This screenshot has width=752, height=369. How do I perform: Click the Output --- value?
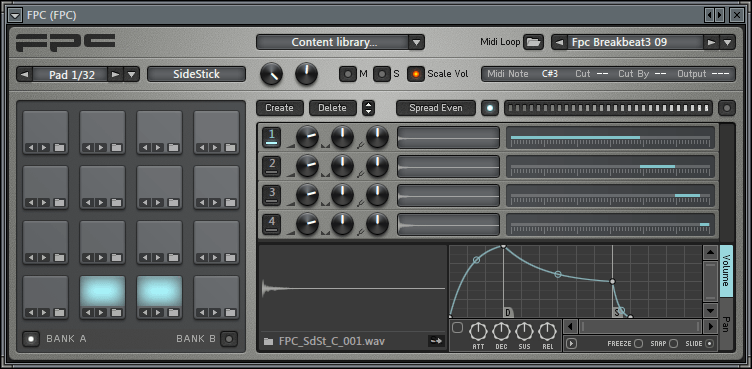(721, 74)
